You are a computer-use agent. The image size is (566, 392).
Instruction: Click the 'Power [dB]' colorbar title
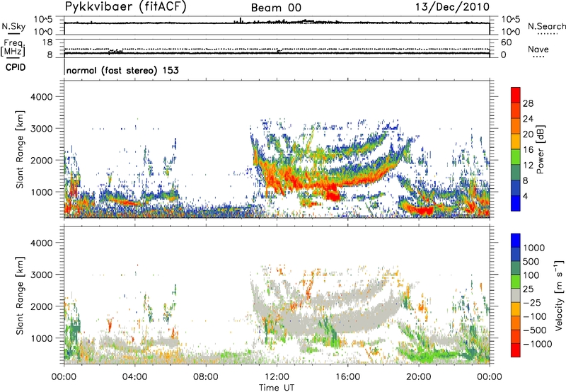[x=541, y=149]
